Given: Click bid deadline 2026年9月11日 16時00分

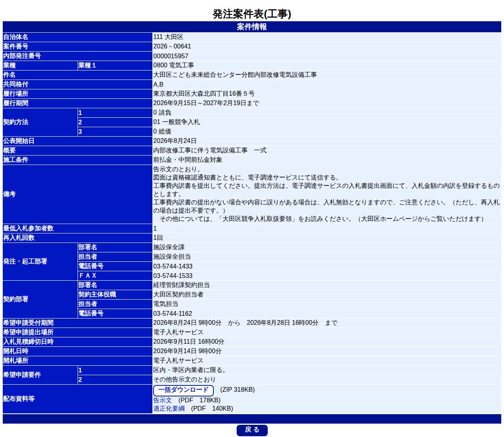Looking at the screenshot, I should [189, 342].
